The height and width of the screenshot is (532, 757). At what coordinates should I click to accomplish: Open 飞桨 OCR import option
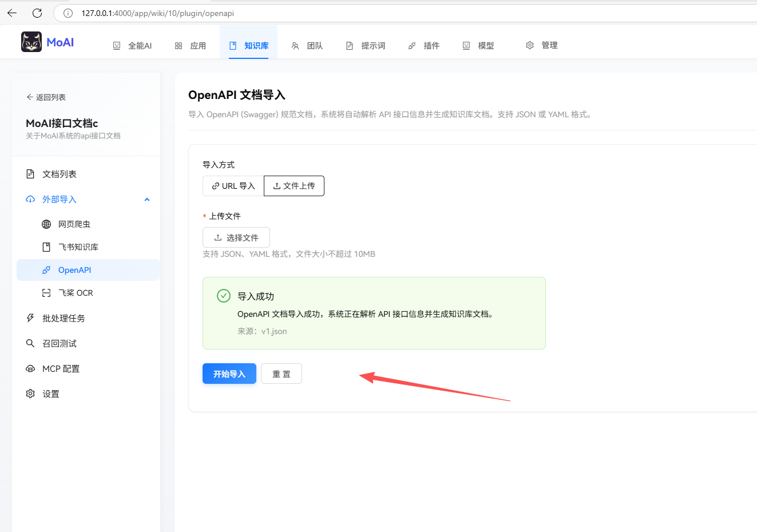click(75, 293)
